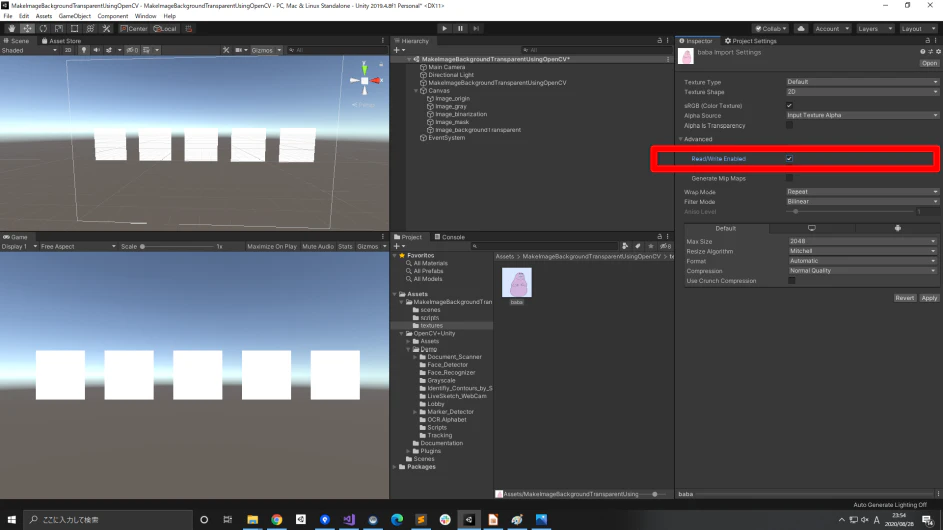The width and height of the screenshot is (943, 530).
Task: Click the Step frame button
Action: click(x=476, y=28)
